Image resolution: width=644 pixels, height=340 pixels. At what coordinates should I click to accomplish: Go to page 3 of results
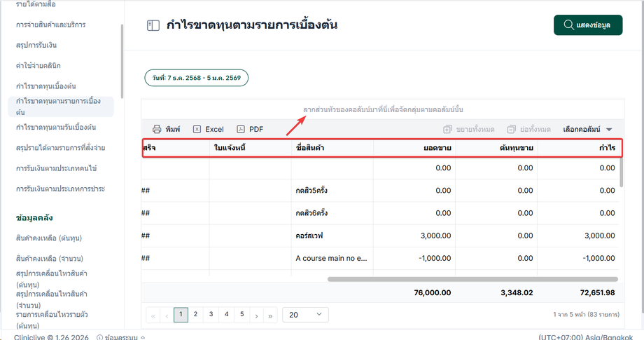[211, 315]
